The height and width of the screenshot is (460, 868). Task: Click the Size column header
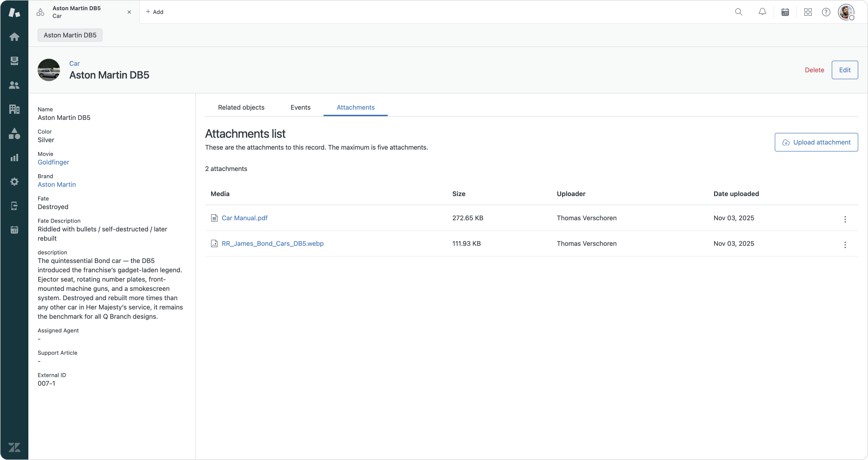[459, 194]
